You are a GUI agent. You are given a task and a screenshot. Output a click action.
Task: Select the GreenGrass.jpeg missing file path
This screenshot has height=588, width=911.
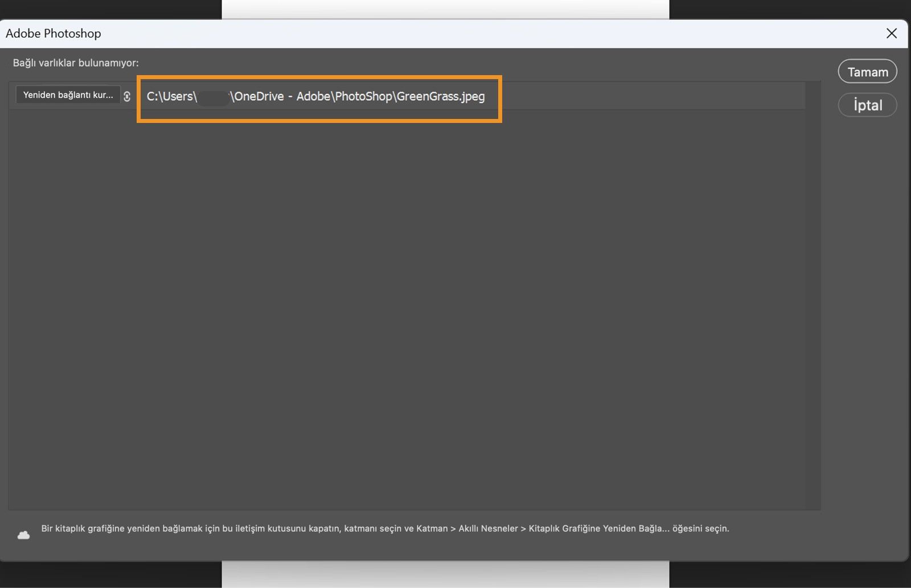point(316,96)
